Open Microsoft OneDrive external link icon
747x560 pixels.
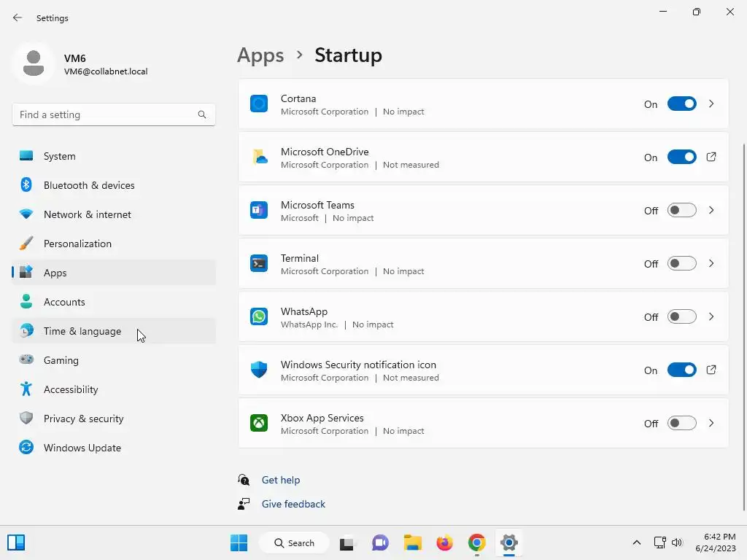point(711,157)
